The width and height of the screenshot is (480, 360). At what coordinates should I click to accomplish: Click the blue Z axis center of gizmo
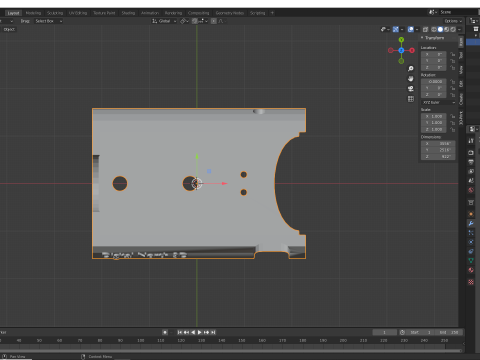[x=401, y=50]
